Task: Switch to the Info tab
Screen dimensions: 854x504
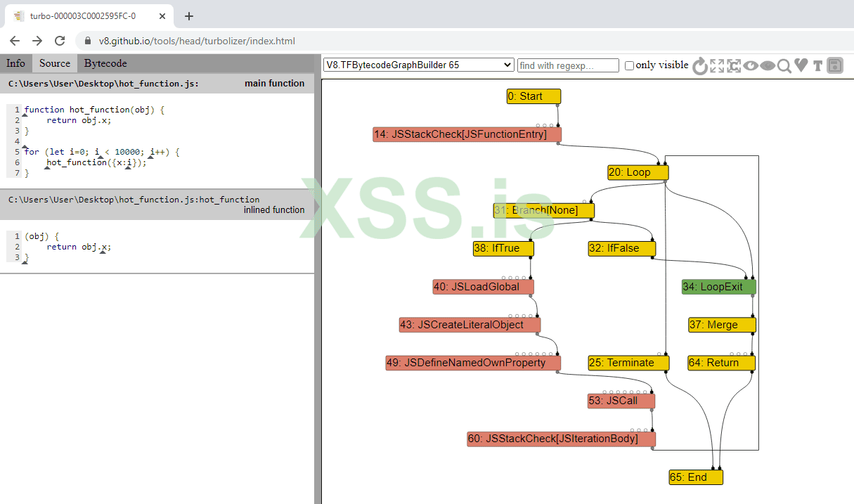Action: pos(15,63)
